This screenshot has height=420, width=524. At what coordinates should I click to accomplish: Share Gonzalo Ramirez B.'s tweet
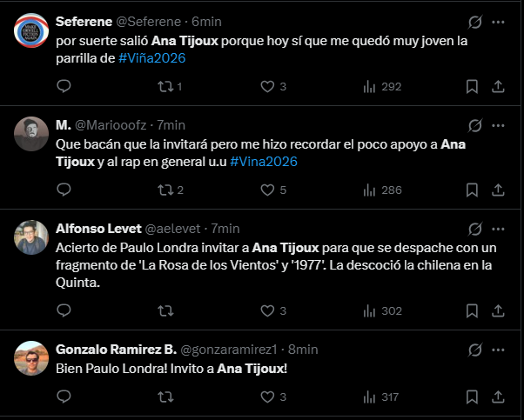[x=499, y=397]
